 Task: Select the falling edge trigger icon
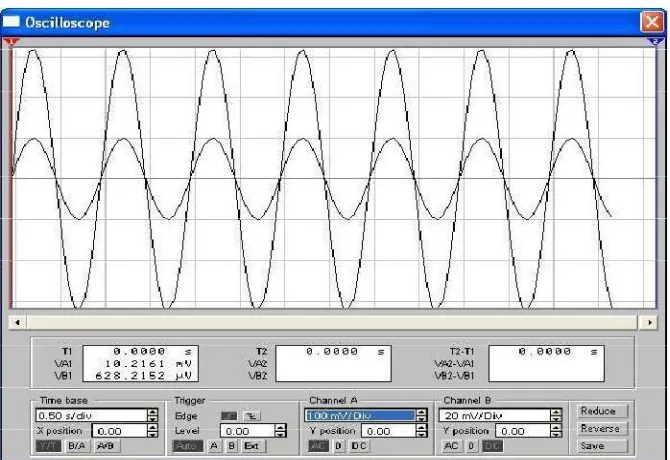click(x=252, y=416)
